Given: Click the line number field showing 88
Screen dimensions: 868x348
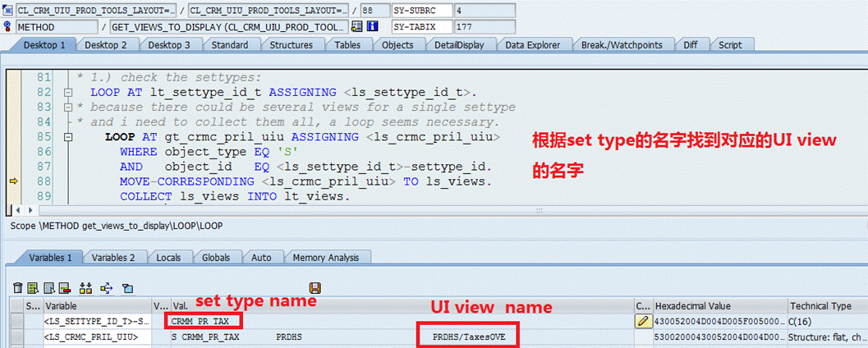Looking at the screenshot, I should 374,11.
